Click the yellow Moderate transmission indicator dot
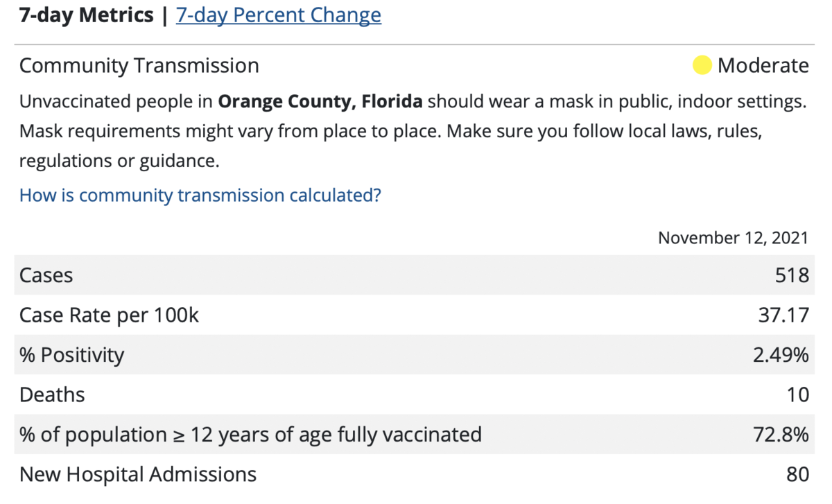 [702, 65]
